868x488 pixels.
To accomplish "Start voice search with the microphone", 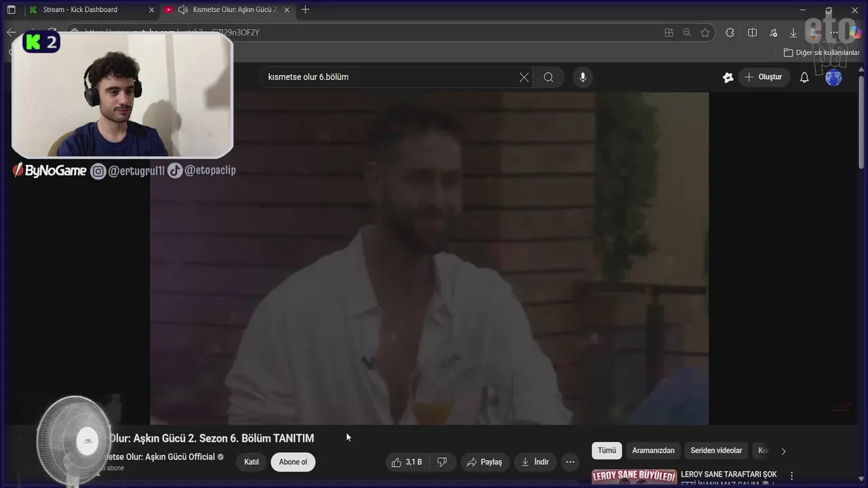I will (x=583, y=77).
